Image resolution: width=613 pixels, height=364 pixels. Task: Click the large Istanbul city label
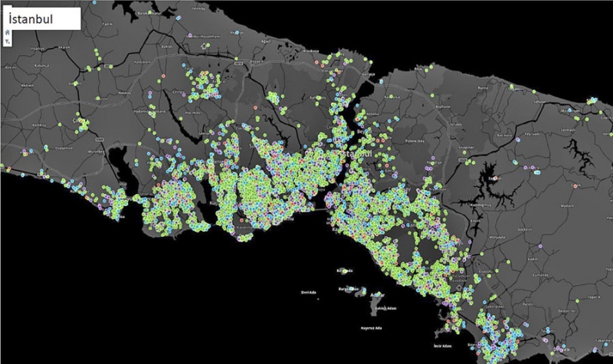click(x=356, y=154)
